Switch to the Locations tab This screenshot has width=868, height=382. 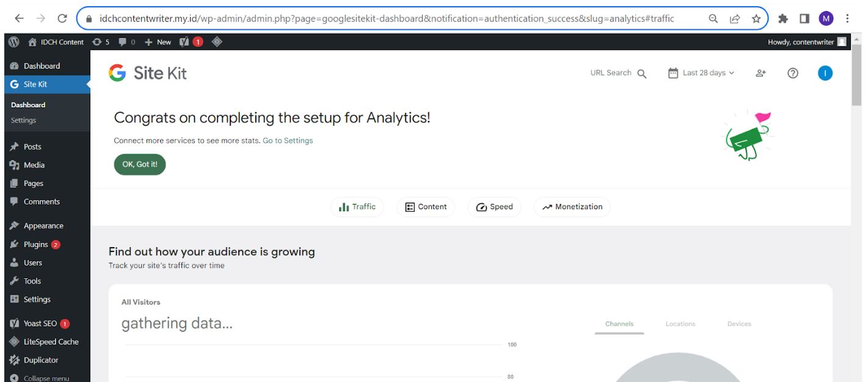(680, 324)
